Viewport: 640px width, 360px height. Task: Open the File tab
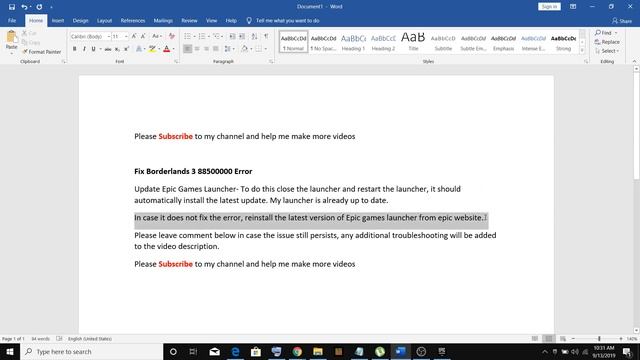click(x=12, y=20)
